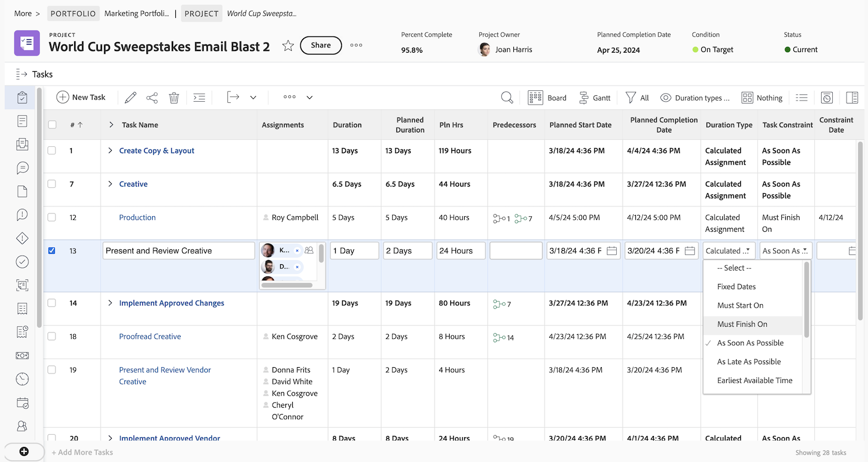Click the Share button

[x=321, y=45]
